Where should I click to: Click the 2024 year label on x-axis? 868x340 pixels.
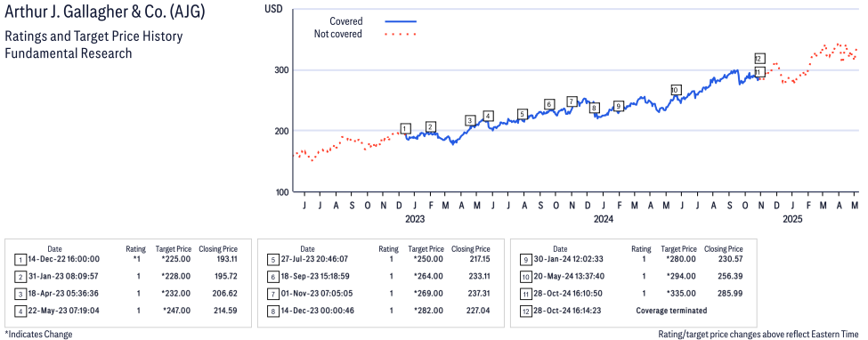(x=604, y=219)
